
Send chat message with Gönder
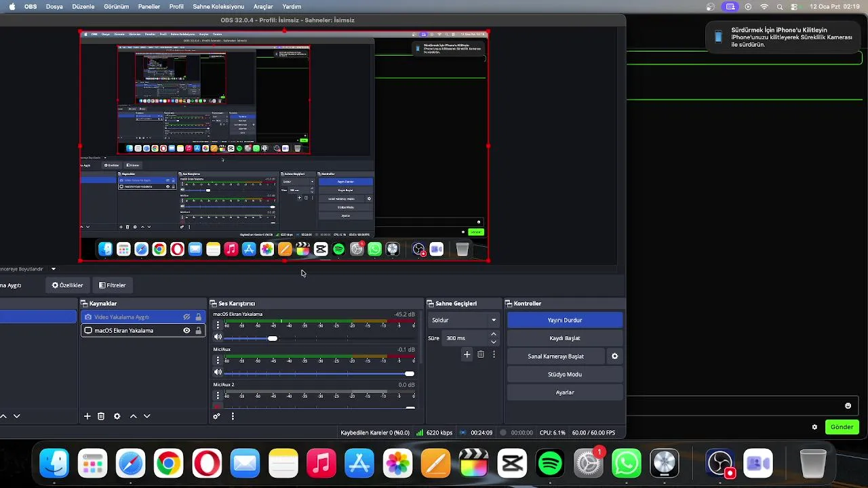(x=842, y=427)
